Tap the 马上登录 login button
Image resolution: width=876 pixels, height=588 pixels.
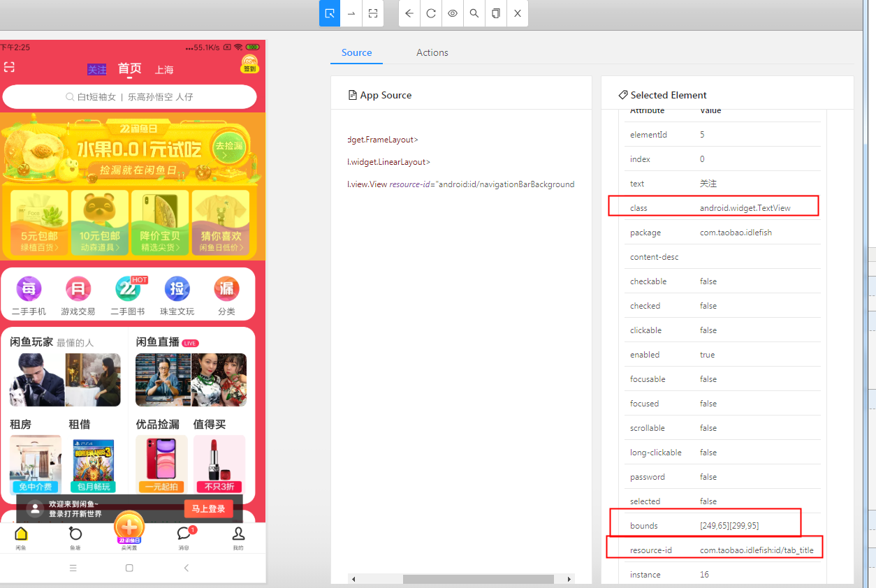[x=208, y=508]
